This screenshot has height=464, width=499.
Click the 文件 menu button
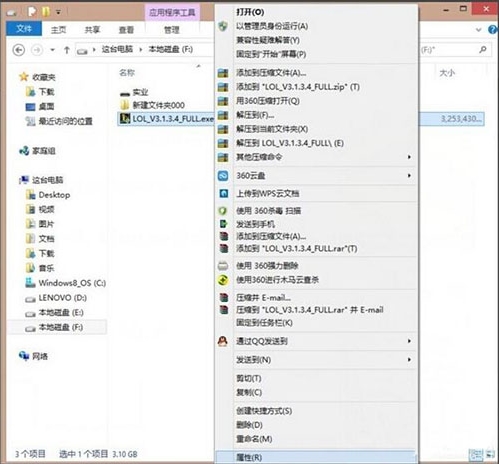pyautogui.click(x=24, y=29)
